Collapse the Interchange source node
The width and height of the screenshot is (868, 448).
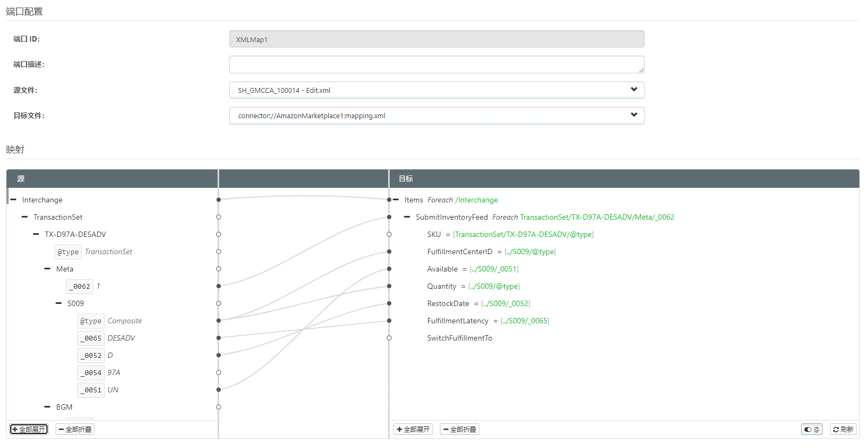click(13, 200)
